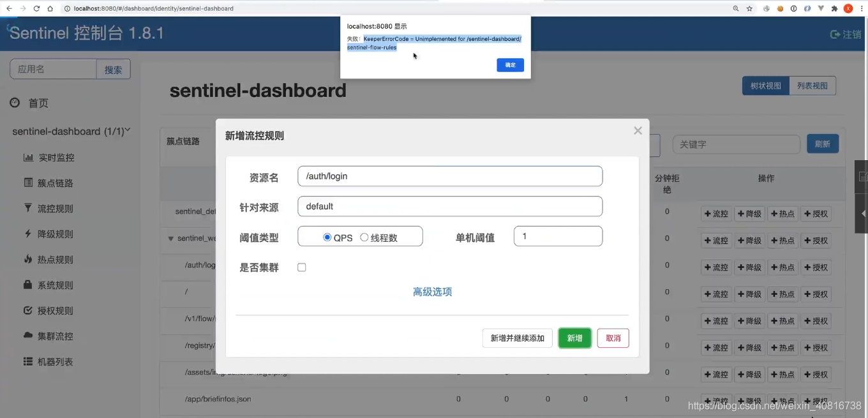Click the 首页 dashboard icon in sidebar
Image resolution: width=868 pixels, height=418 pixels.
pos(15,103)
